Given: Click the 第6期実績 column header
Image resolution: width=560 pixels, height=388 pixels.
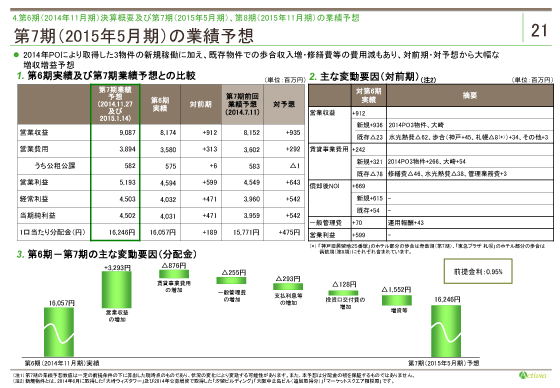Looking at the screenshot, I should click(x=160, y=104).
